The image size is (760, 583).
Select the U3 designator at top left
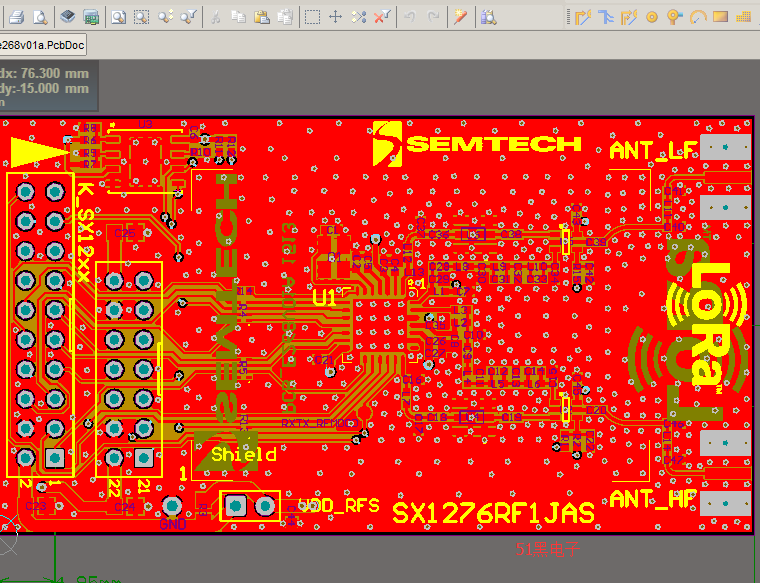[145, 124]
